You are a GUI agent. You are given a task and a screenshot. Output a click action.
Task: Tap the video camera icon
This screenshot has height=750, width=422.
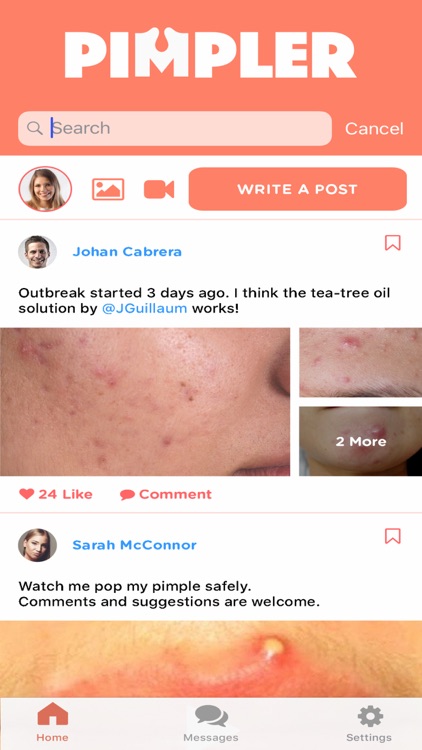click(159, 189)
